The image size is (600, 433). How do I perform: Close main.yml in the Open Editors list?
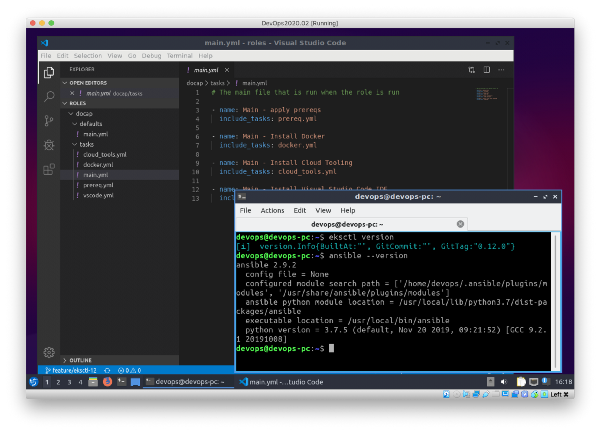pos(72,93)
